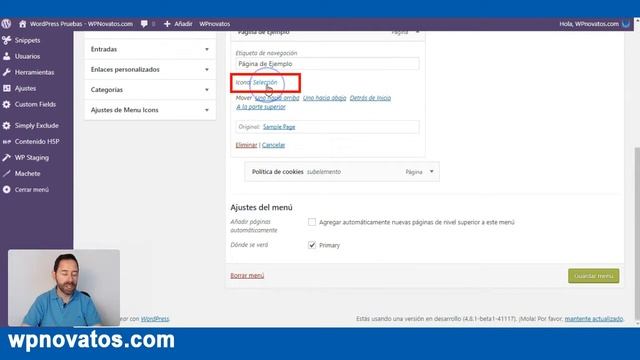Image resolution: width=640 pixels, height=360 pixels.
Task: Open the Custom Fields menu
Action: click(37, 104)
